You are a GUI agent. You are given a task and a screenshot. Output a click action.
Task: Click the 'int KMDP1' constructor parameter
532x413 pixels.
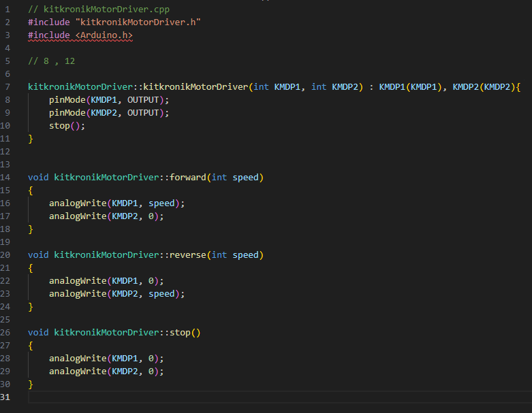[x=277, y=87]
